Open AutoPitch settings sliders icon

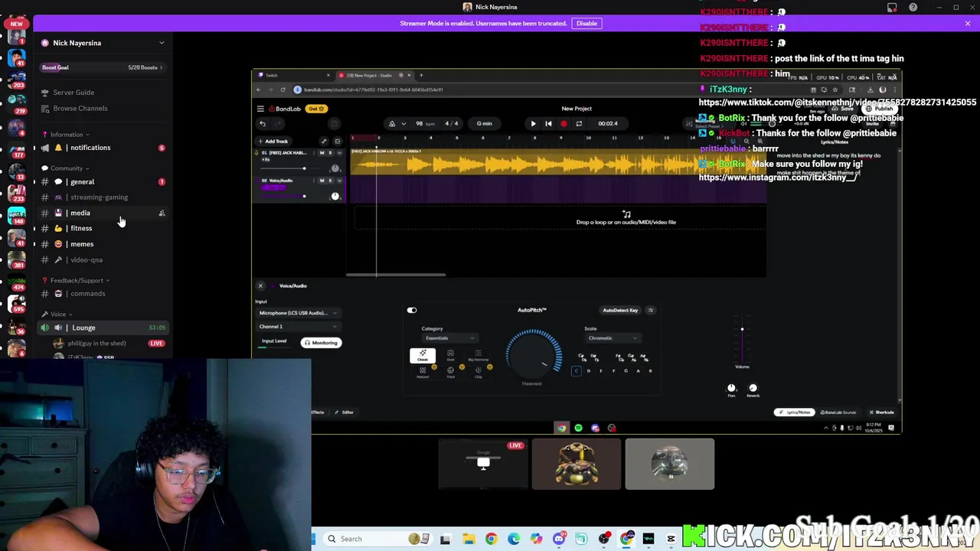(x=651, y=310)
